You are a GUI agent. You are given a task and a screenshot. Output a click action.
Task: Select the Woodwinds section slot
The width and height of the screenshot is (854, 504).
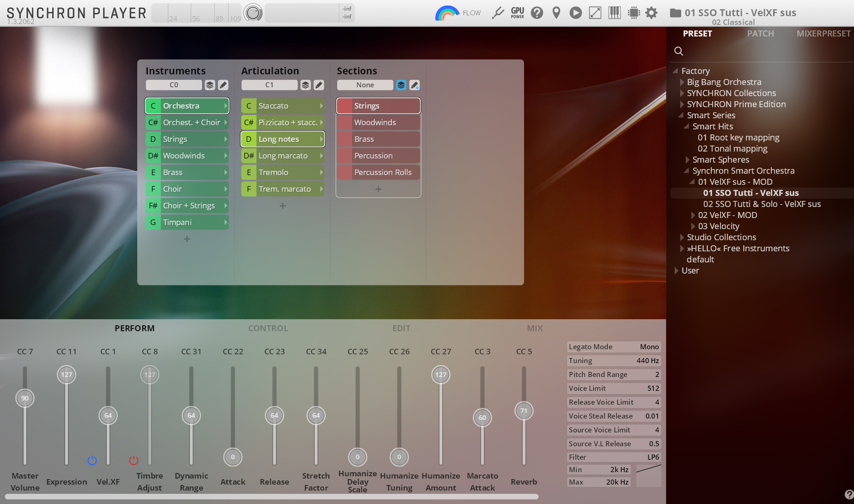tap(378, 122)
